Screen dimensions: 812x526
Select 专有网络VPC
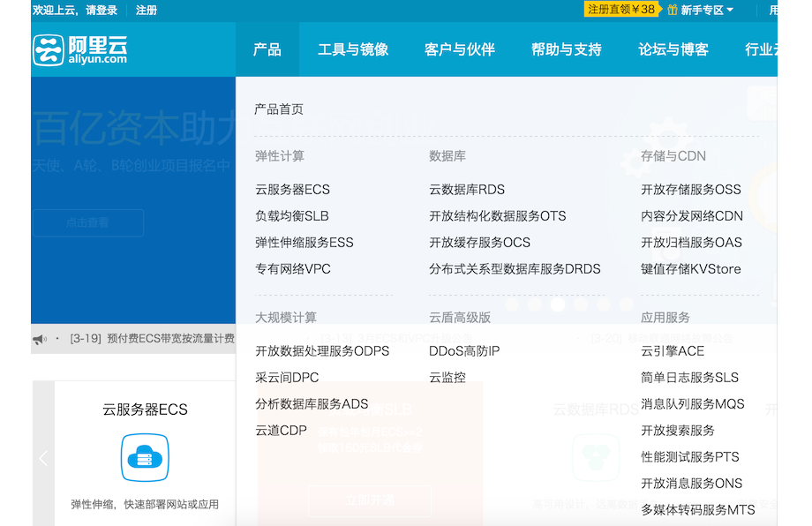(293, 268)
